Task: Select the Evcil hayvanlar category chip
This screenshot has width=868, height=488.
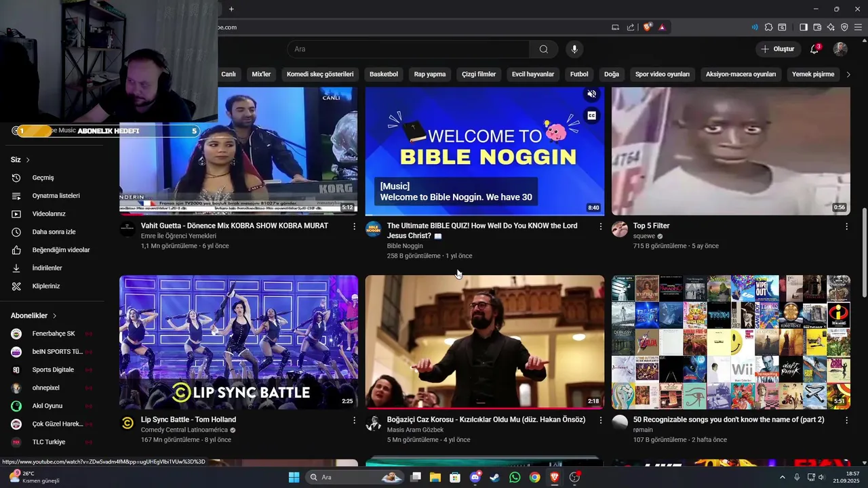Action: (533, 74)
